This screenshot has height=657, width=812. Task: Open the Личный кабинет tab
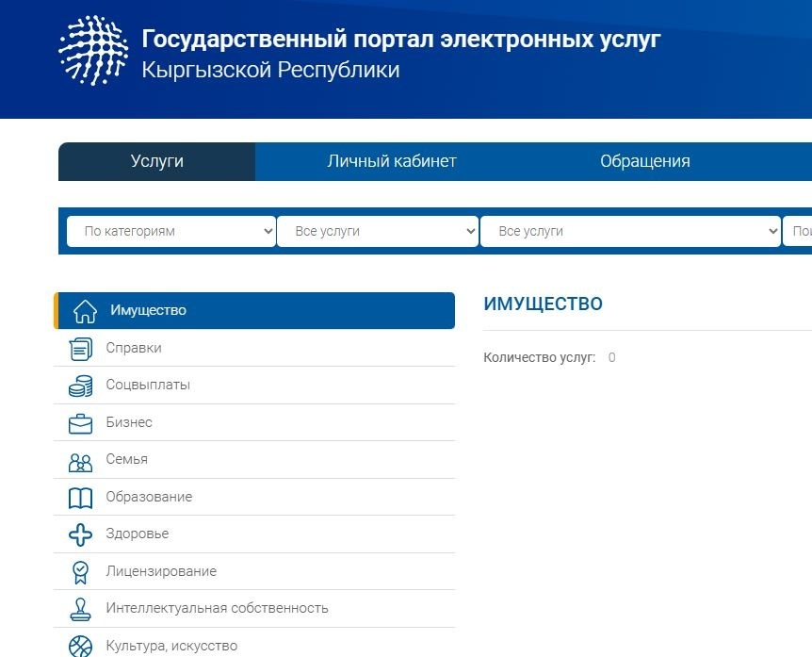tap(392, 161)
